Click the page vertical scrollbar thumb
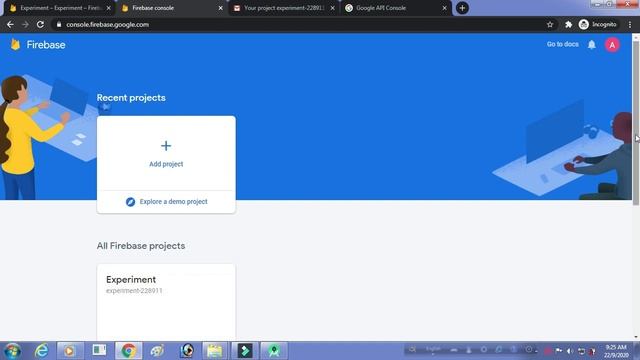Screen dimensions: 640x360 pos(636,122)
